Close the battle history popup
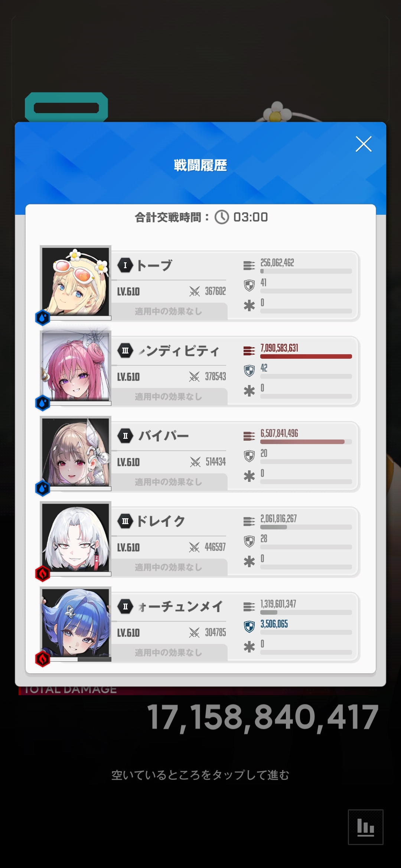The image size is (401, 868). point(363,144)
